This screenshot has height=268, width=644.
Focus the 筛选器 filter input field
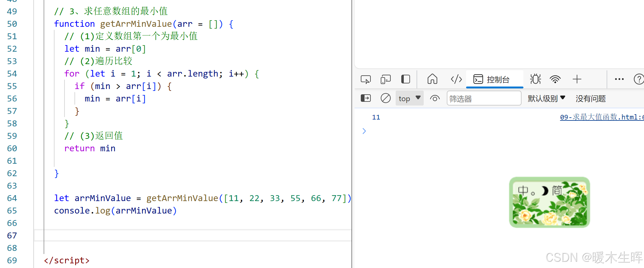484,98
